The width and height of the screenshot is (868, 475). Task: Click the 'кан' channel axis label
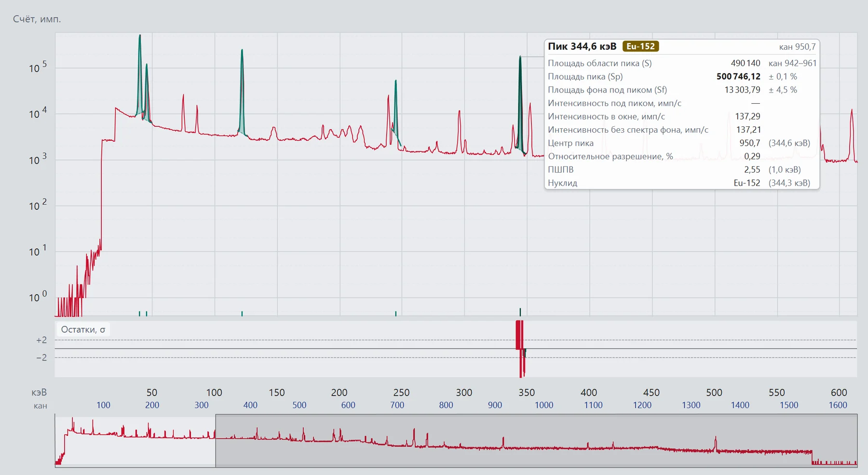tap(41, 406)
